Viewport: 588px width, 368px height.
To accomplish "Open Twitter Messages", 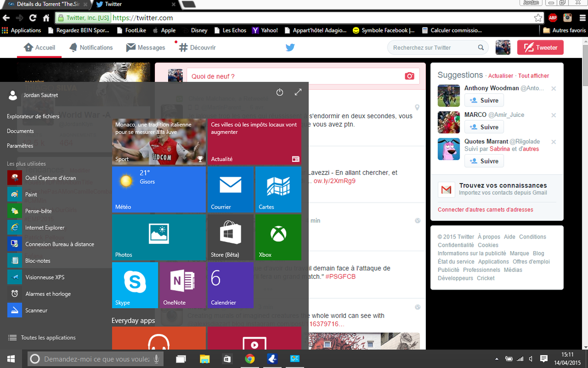I will (x=146, y=48).
